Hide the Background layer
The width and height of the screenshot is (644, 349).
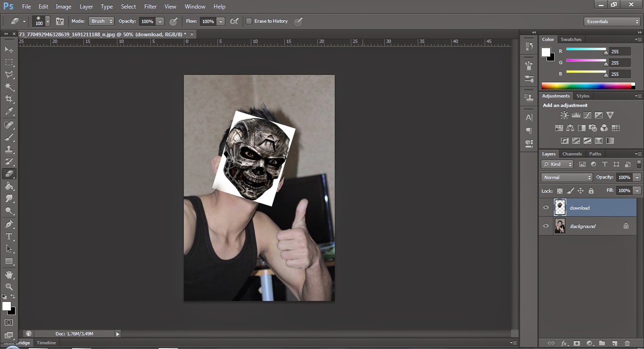(546, 226)
